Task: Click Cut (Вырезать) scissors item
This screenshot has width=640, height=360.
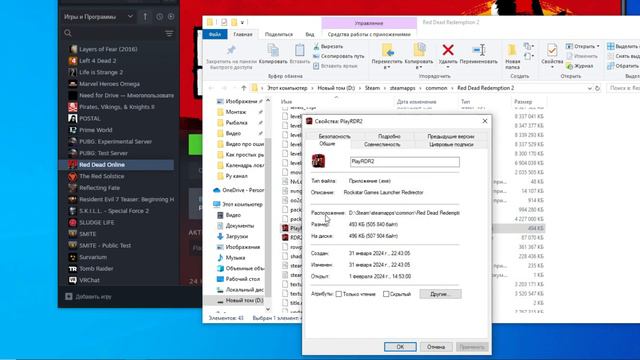Action: point(328,47)
